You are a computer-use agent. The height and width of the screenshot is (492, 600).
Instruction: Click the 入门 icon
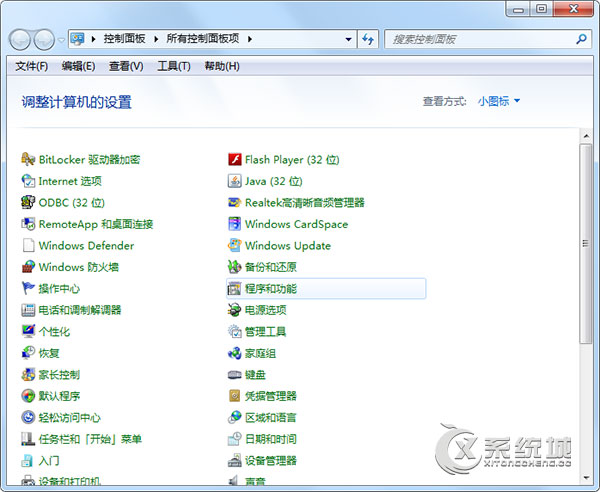pos(28,460)
